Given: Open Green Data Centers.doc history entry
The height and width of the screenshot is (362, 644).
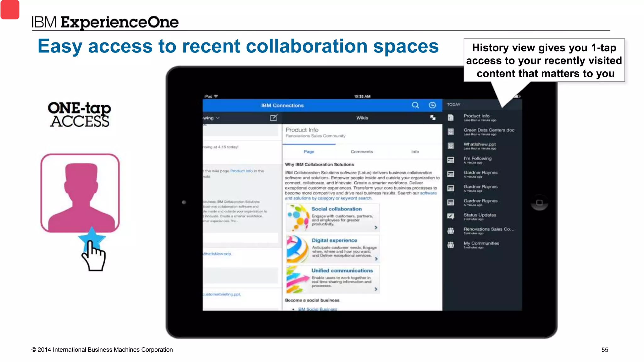Looking at the screenshot, I should (482, 132).
